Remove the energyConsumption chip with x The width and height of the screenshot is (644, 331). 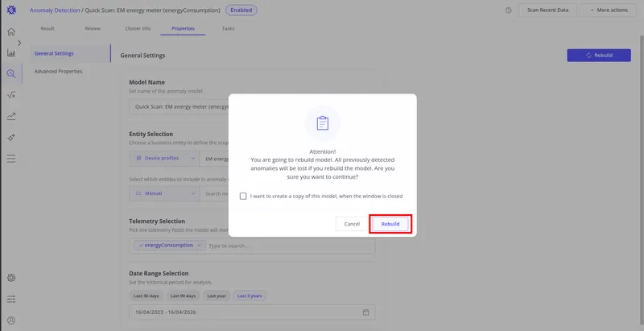pyautogui.click(x=199, y=245)
